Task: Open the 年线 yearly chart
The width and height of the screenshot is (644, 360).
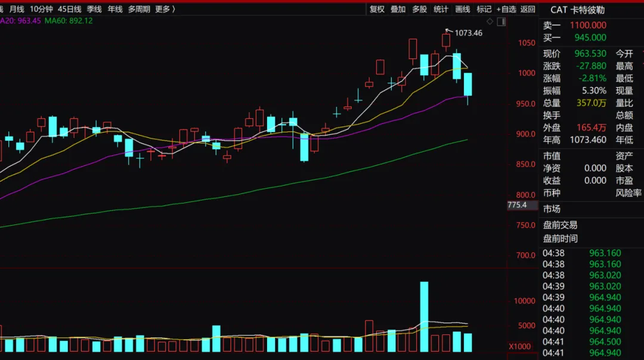Action: coord(115,9)
